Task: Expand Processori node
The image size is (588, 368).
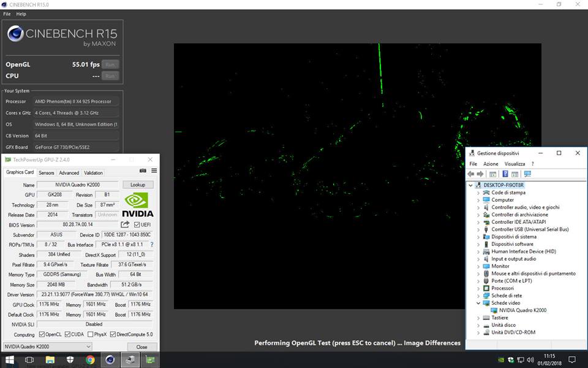Action: (478, 288)
